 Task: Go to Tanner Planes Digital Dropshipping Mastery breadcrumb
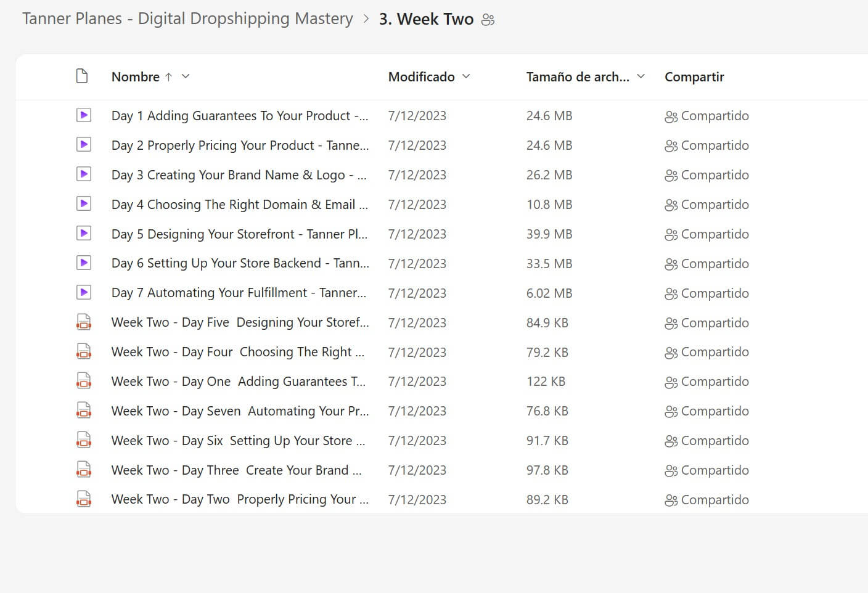point(187,19)
